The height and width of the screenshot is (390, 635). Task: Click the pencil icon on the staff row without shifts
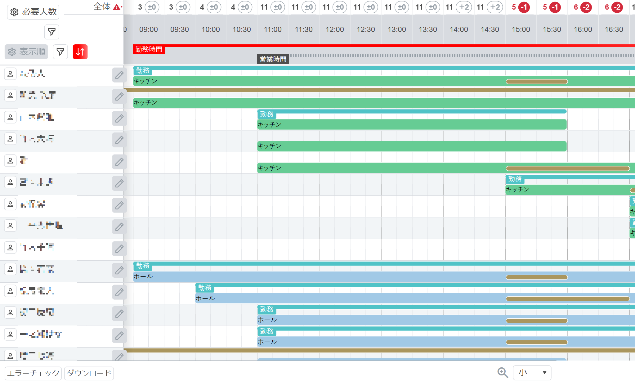(x=119, y=248)
